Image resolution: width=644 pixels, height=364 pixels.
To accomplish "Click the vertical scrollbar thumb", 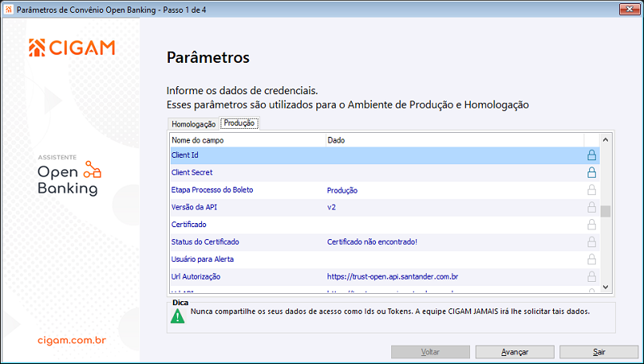I will 605,211.
